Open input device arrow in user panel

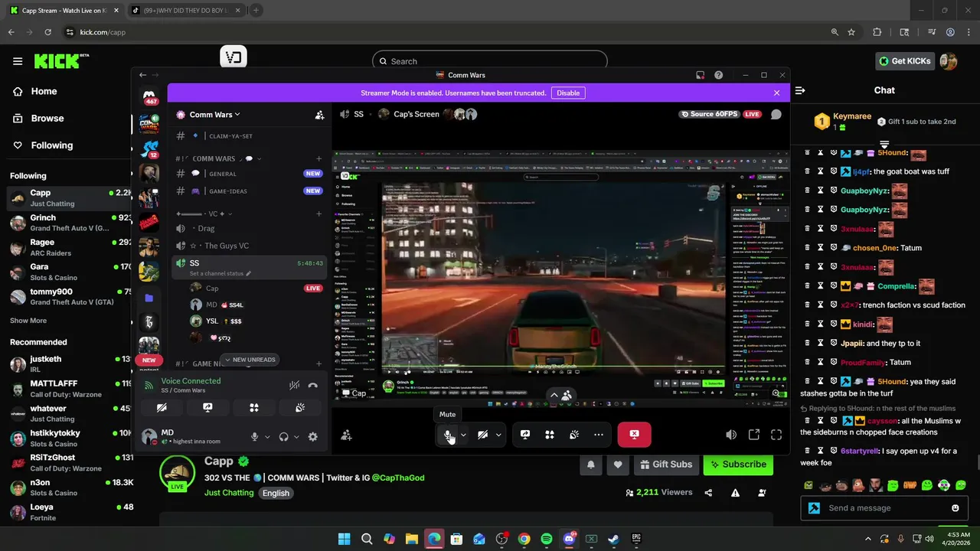[266, 436]
